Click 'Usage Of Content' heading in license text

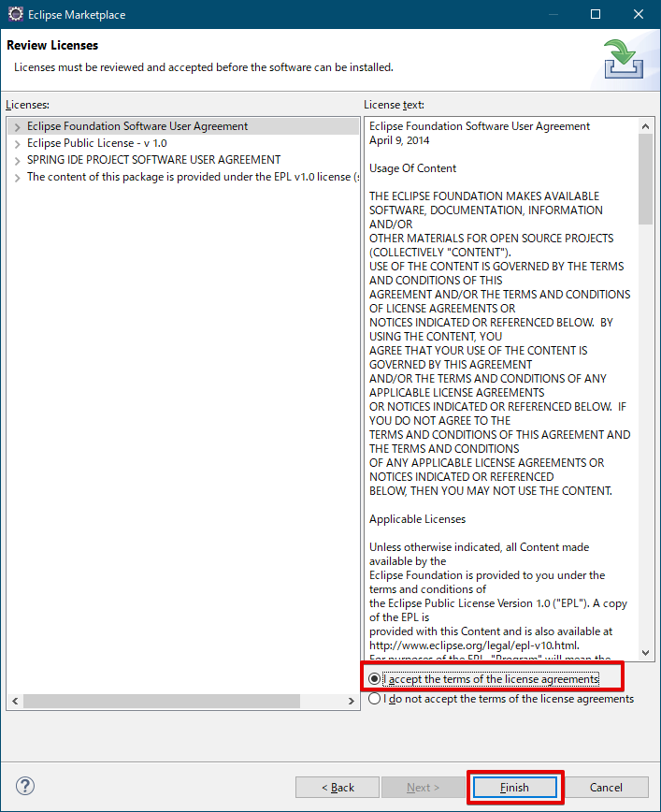(x=412, y=168)
